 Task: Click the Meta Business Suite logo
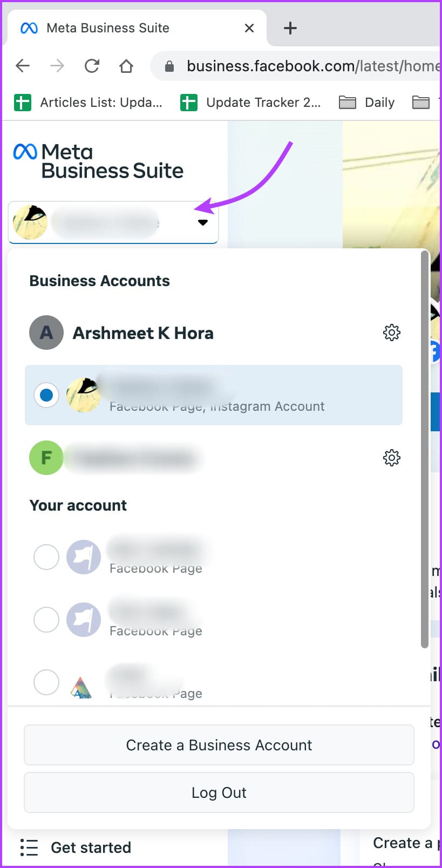click(x=98, y=161)
